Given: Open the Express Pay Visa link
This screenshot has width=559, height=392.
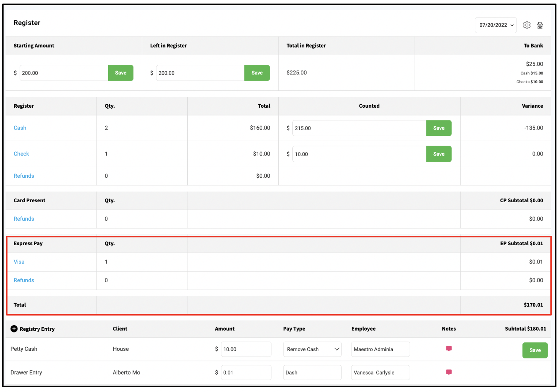Looking at the screenshot, I should [x=19, y=262].
